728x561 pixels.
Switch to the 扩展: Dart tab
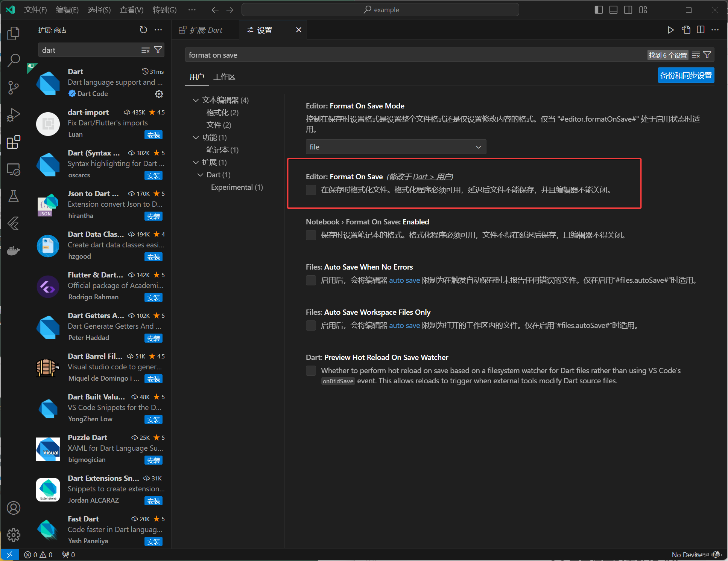[x=205, y=30]
